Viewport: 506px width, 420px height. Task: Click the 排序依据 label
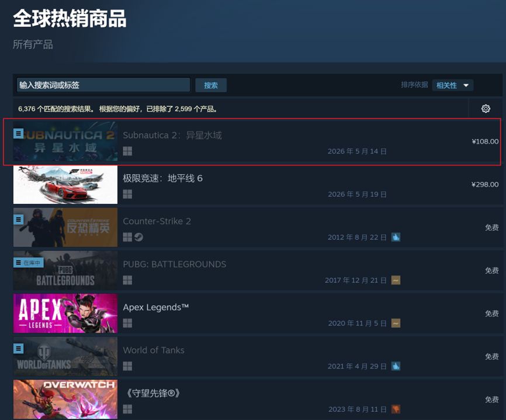pyautogui.click(x=414, y=85)
